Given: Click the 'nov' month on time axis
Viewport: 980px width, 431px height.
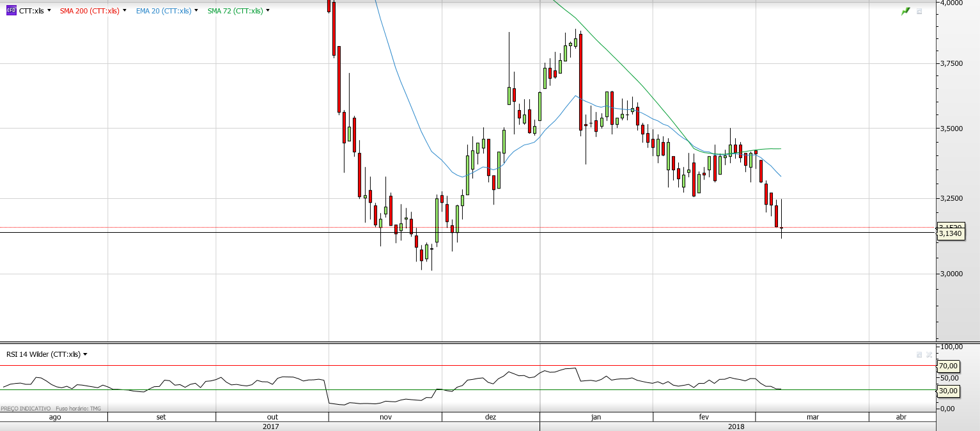Looking at the screenshot, I should pos(385,417).
